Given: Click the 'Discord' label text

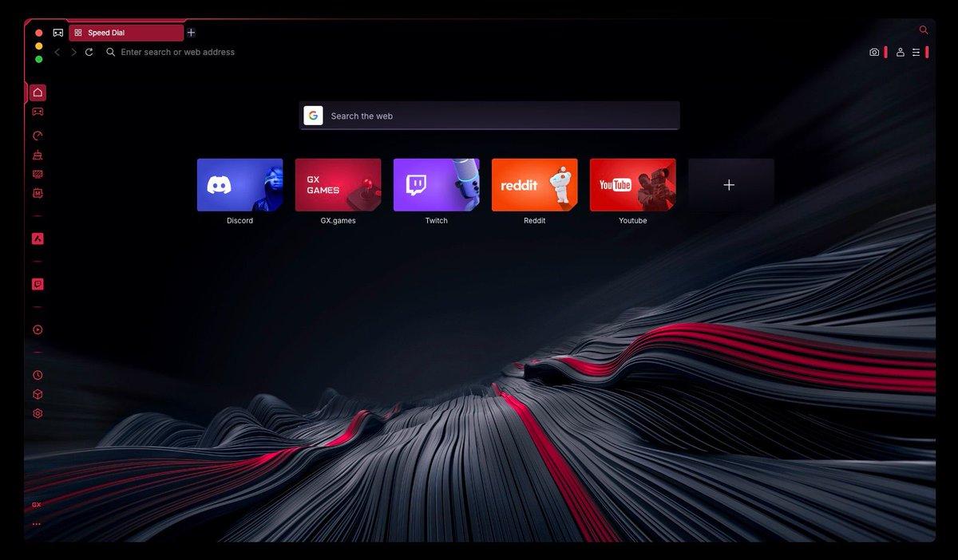Looking at the screenshot, I should [x=239, y=221].
